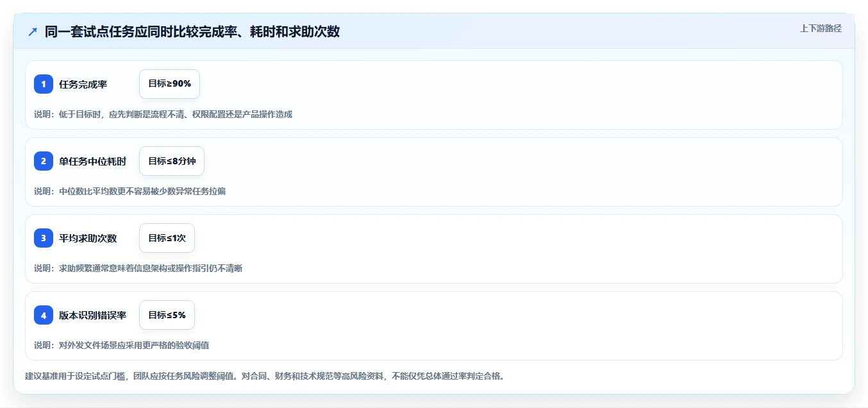Select the number 3 badge for 平均求助次数

pyautogui.click(x=44, y=238)
